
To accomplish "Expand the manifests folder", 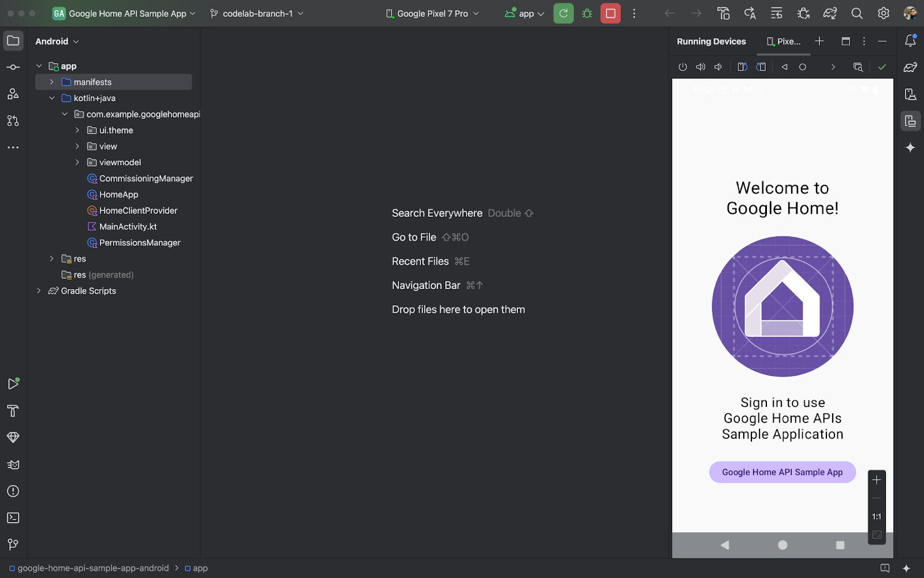I will pyautogui.click(x=51, y=82).
